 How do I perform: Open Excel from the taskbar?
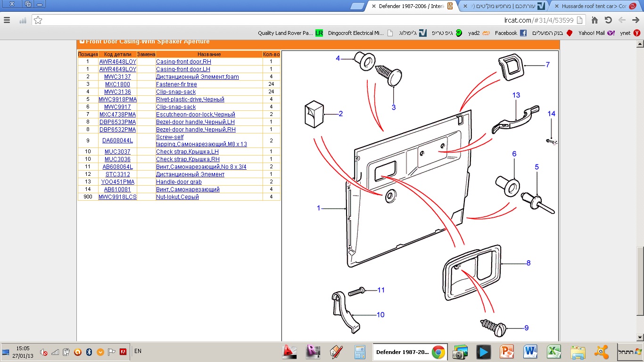click(x=553, y=352)
